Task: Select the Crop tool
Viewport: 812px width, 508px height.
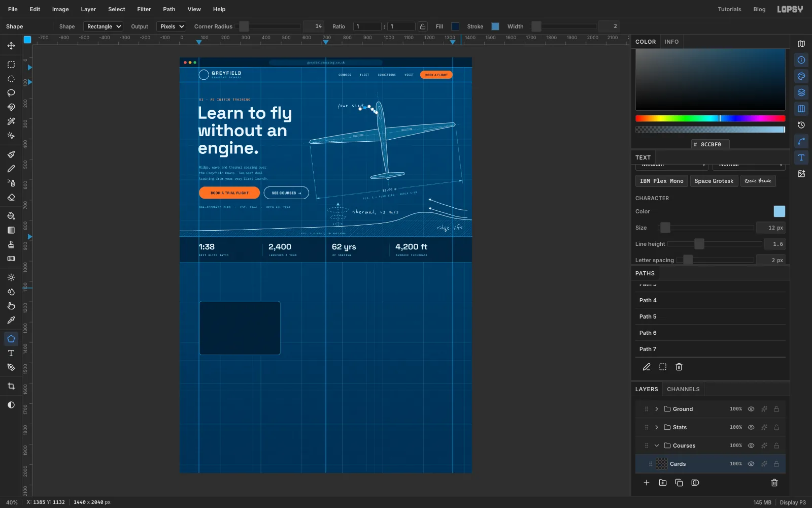Action: [x=11, y=386]
